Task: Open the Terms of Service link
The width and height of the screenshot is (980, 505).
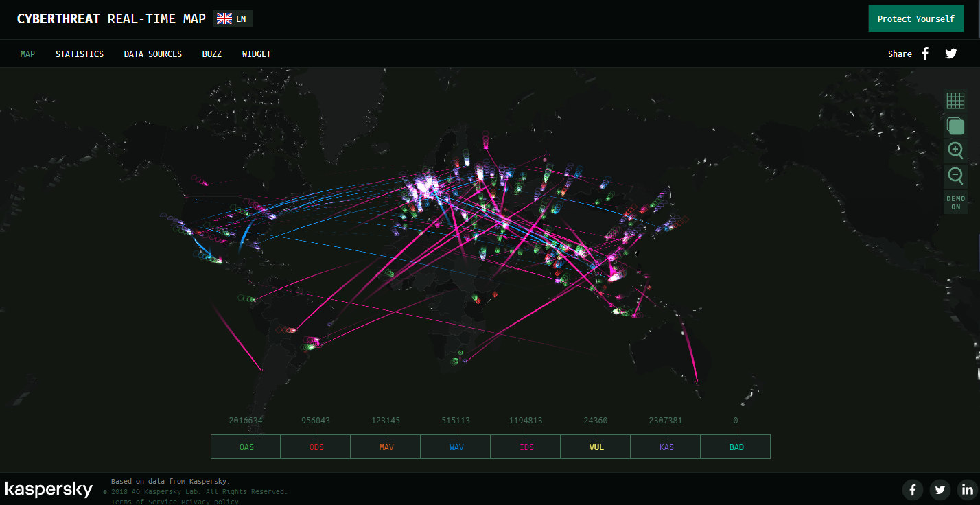Action: click(143, 502)
